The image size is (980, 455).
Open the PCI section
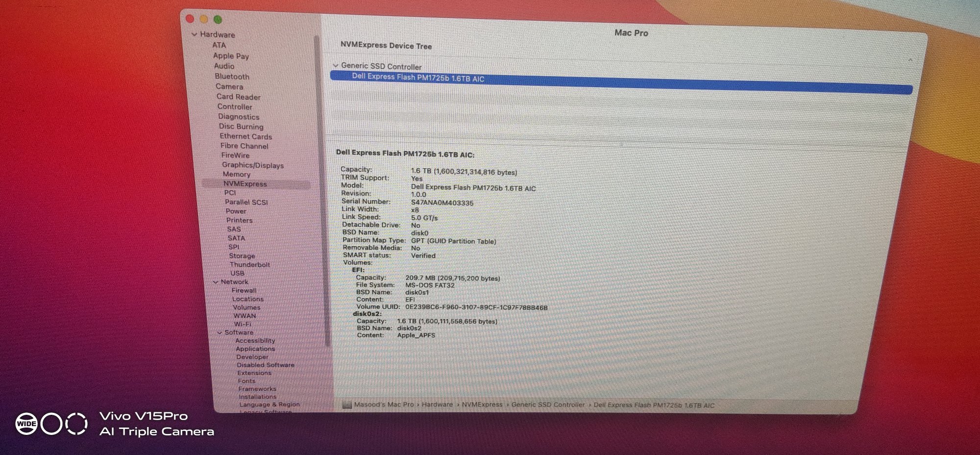point(230,193)
